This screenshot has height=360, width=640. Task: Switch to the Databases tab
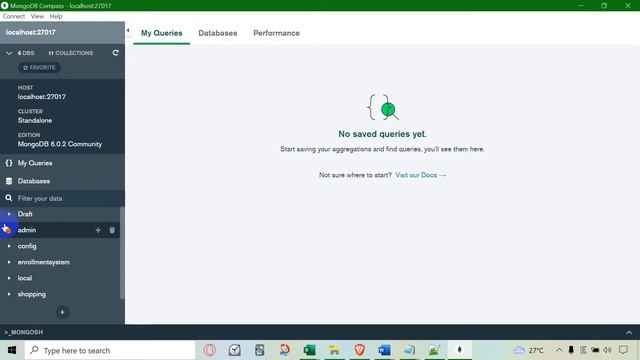click(x=218, y=33)
